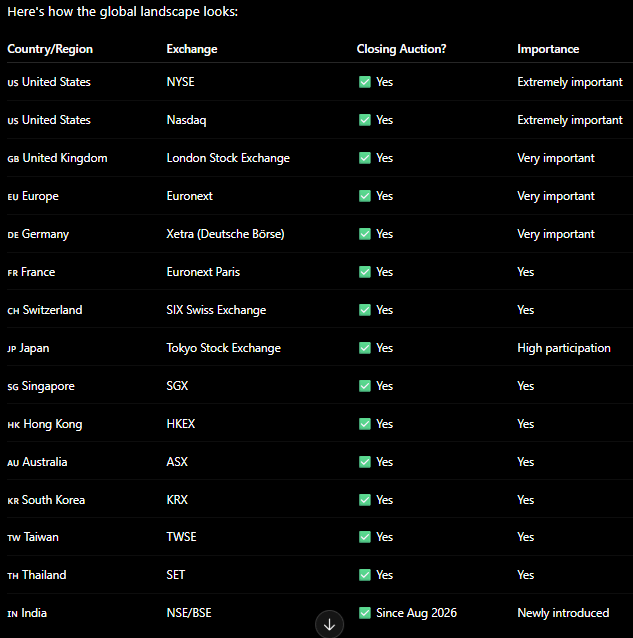Screen dimensions: 633x638
Task: Click the Hong Kong country cell
Action: [x=45, y=424]
